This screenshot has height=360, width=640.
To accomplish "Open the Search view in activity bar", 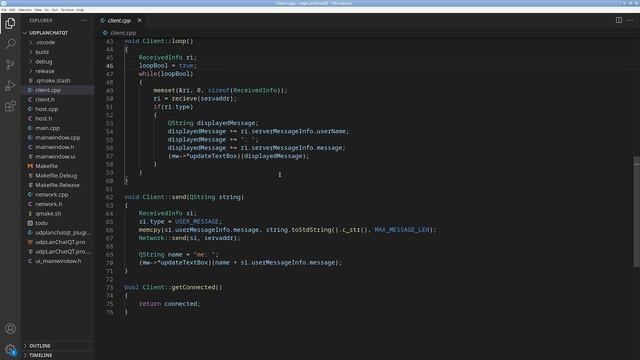I will pyautogui.click(x=10, y=44).
